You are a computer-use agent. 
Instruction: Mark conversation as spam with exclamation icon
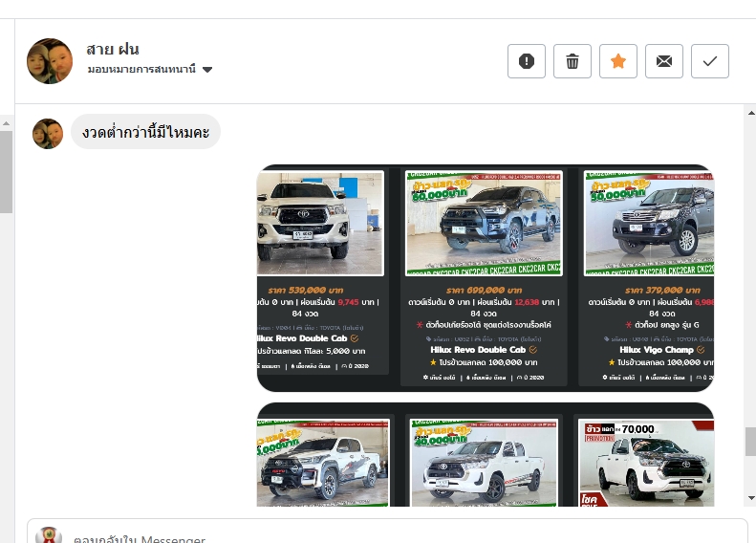(x=527, y=61)
